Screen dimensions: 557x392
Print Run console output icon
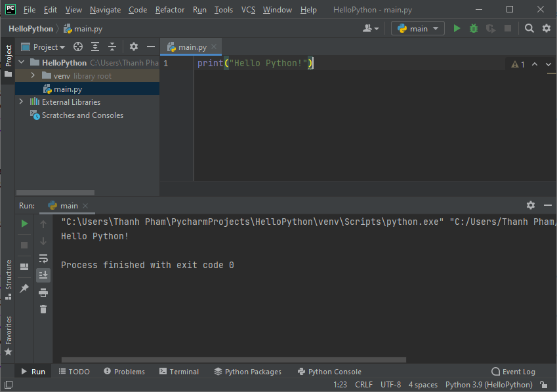(43, 292)
